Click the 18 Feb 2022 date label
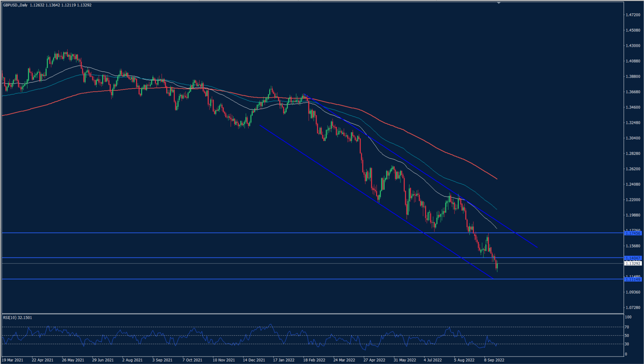 coord(314,360)
